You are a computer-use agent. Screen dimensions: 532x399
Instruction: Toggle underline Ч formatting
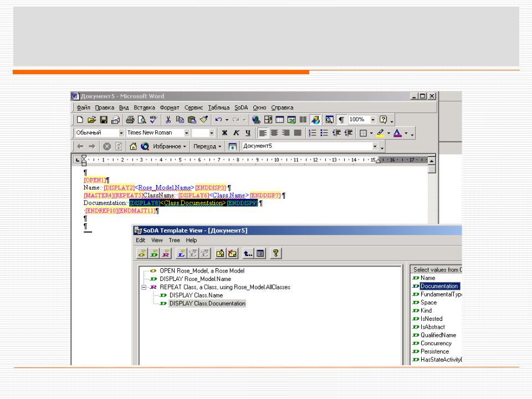[x=248, y=133]
